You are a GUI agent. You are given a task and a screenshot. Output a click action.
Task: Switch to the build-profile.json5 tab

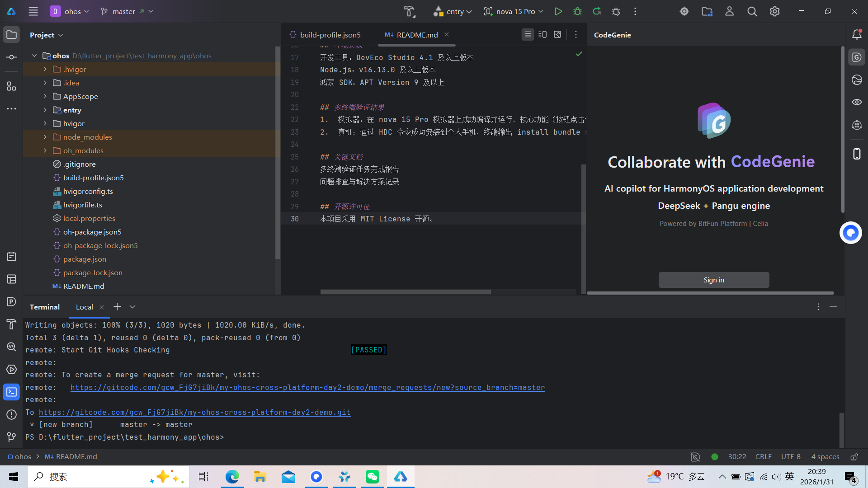point(330,35)
